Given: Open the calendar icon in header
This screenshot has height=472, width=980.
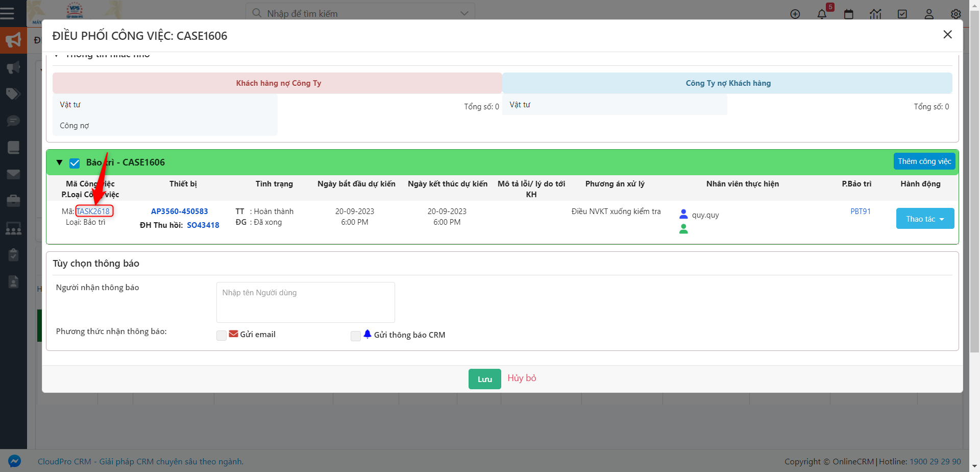Looking at the screenshot, I should pos(849,14).
